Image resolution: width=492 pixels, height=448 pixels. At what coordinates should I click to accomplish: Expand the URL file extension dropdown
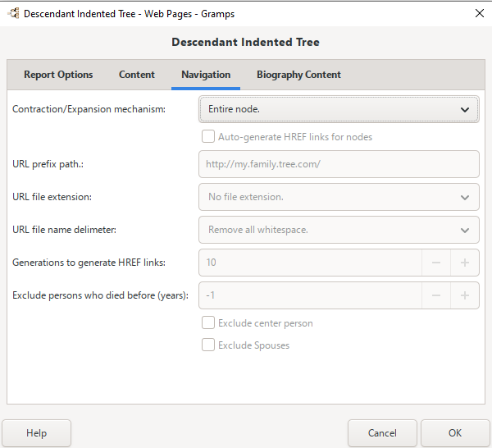(x=339, y=197)
